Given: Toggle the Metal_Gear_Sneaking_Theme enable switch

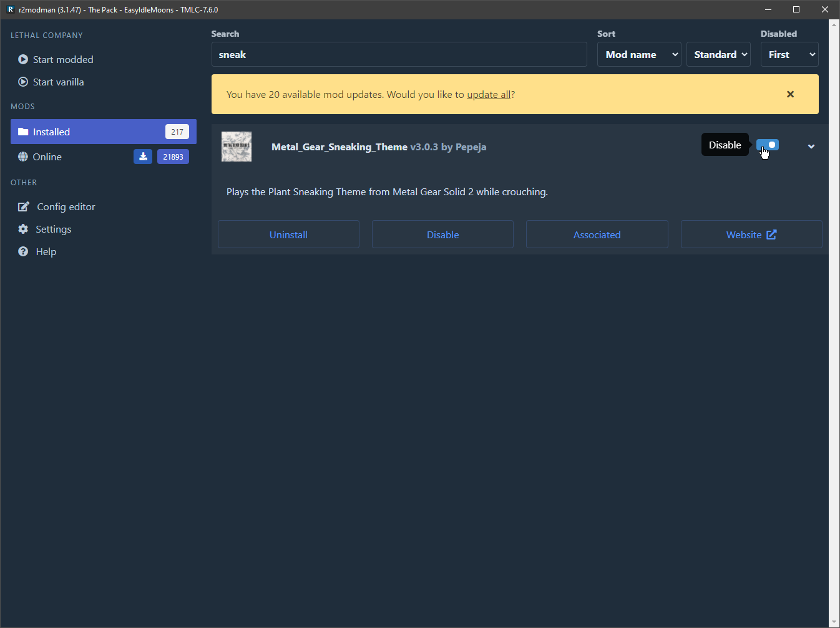Looking at the screenshot, I should [768, 145].
